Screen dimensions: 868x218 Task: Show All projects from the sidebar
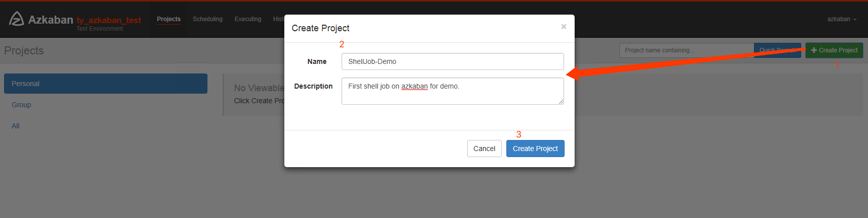pos(16,126)
